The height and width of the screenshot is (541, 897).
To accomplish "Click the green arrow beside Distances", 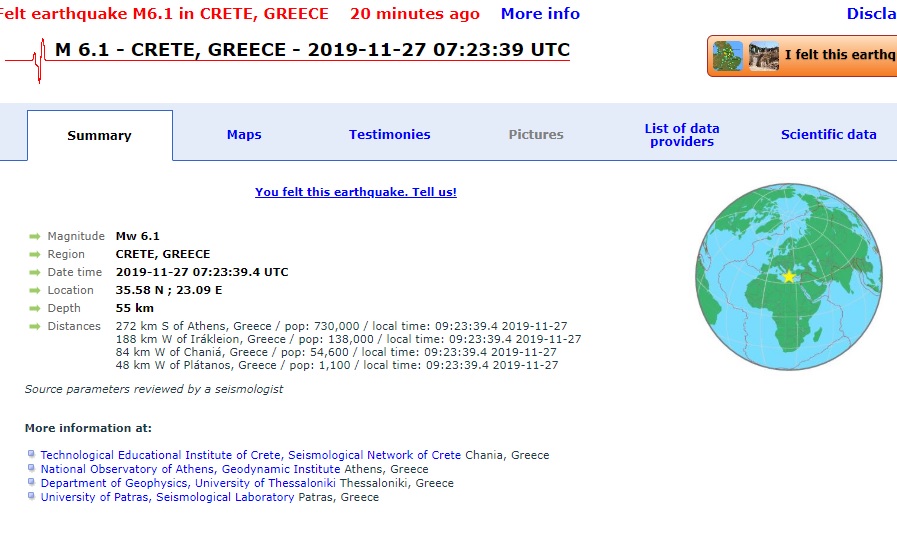I will click(x=35, y=327).
